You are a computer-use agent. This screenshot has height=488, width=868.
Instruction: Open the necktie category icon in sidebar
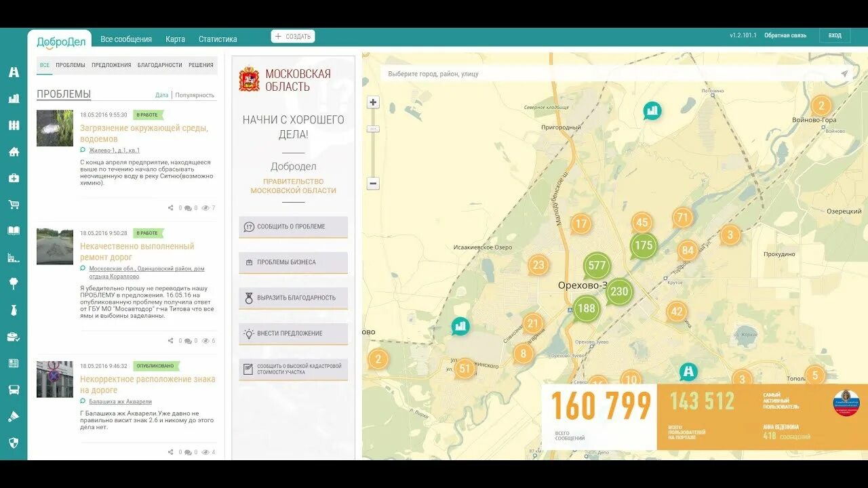[14, 310]
